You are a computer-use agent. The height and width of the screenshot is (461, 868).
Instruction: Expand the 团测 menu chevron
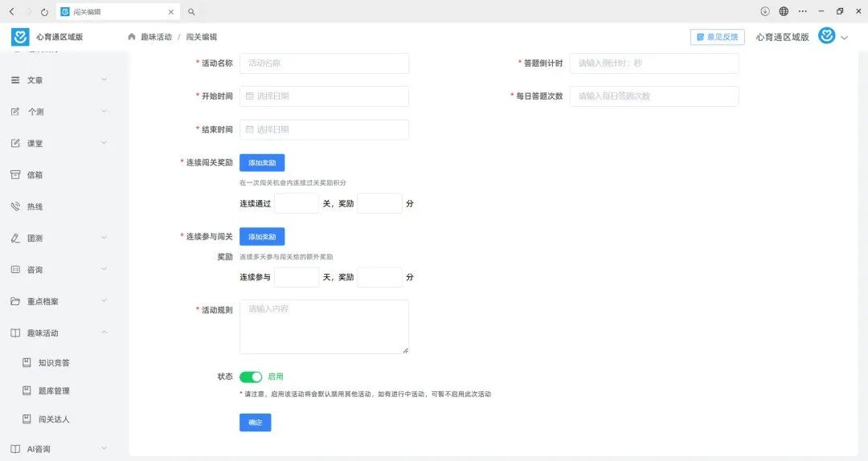104,238
